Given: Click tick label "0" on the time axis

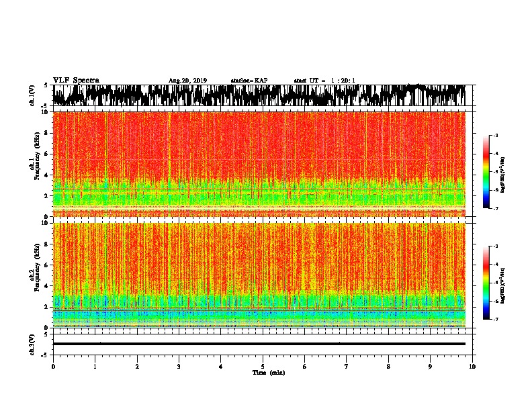Looking at the screenshot, I should click(53, 366).
